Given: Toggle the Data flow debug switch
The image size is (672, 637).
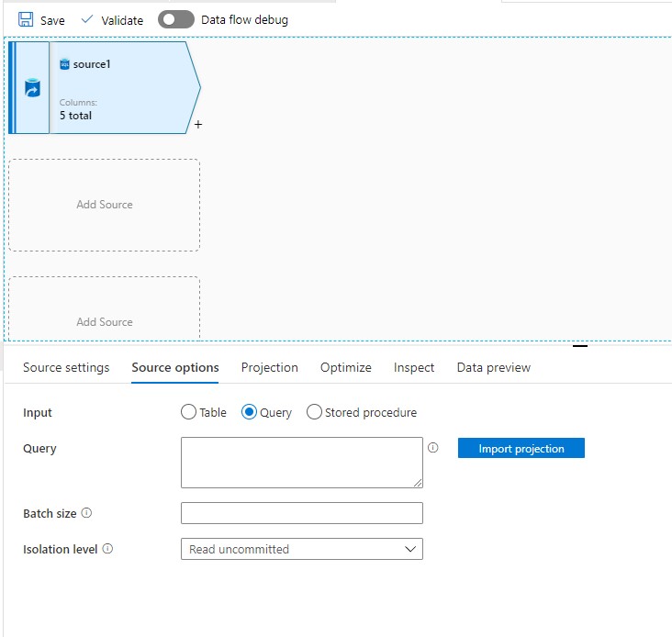Looking at the screenshot, I should tap(175, 19).
